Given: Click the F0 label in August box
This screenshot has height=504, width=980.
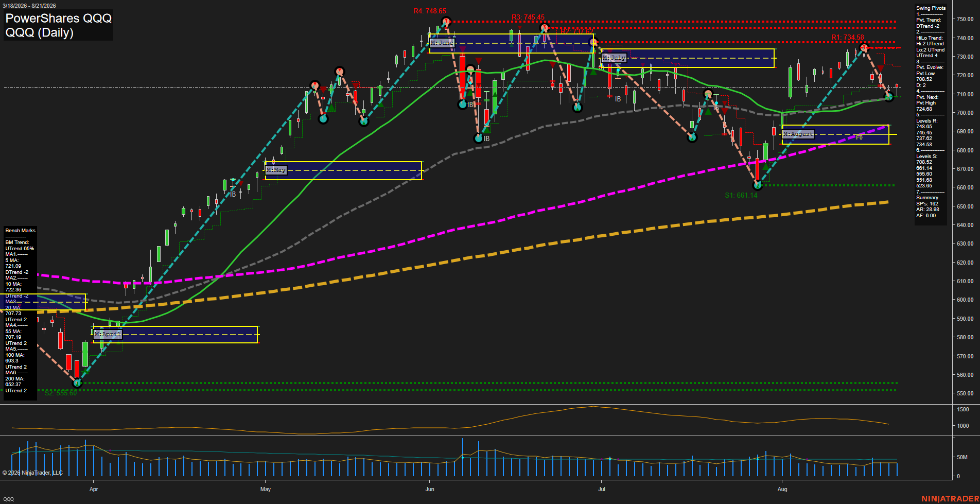Looking at the screenshot, I should click(859, 137).
